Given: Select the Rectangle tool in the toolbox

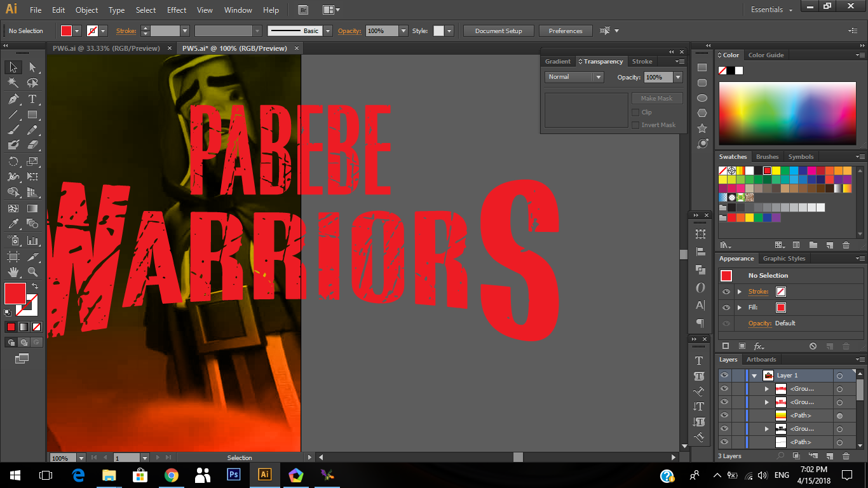Looking at the screenshot, I should pyautogui.click(x=32, y=115).
